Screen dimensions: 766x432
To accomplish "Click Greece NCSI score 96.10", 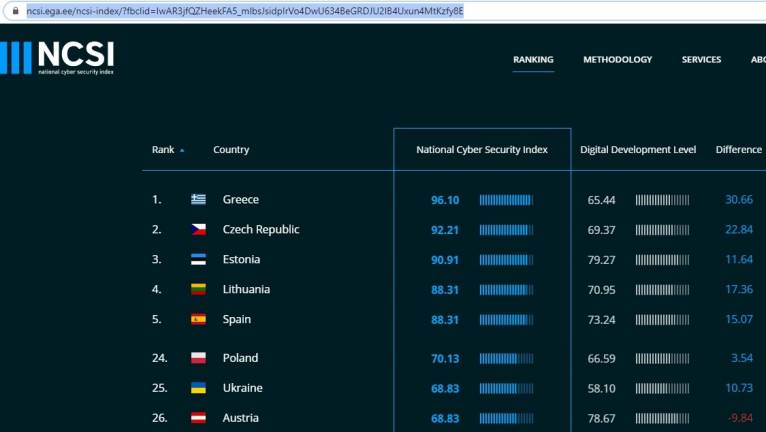I will pos(445,200).
